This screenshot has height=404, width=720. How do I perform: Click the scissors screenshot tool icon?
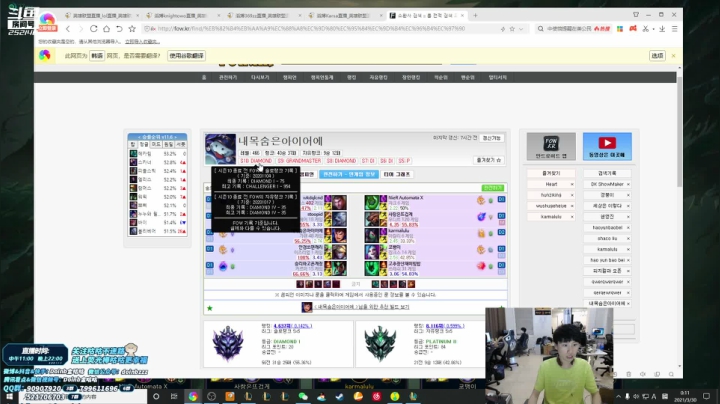646,29
